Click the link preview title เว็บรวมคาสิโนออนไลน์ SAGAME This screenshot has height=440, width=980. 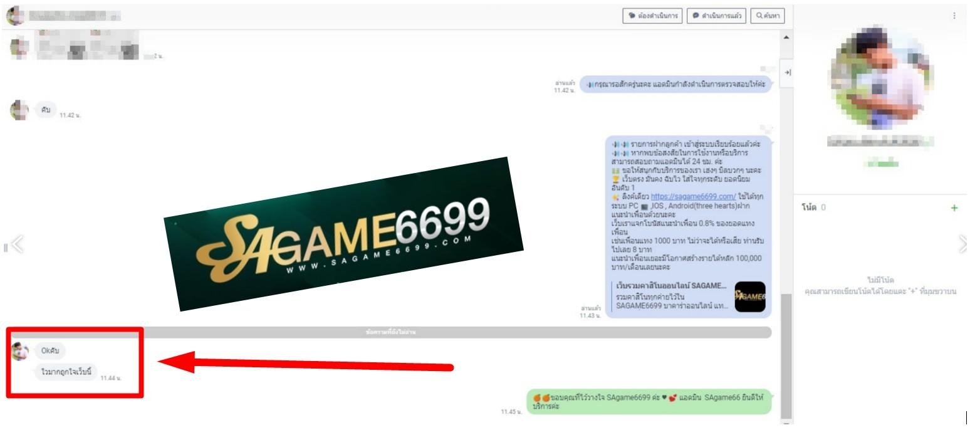tap(670, 286)
